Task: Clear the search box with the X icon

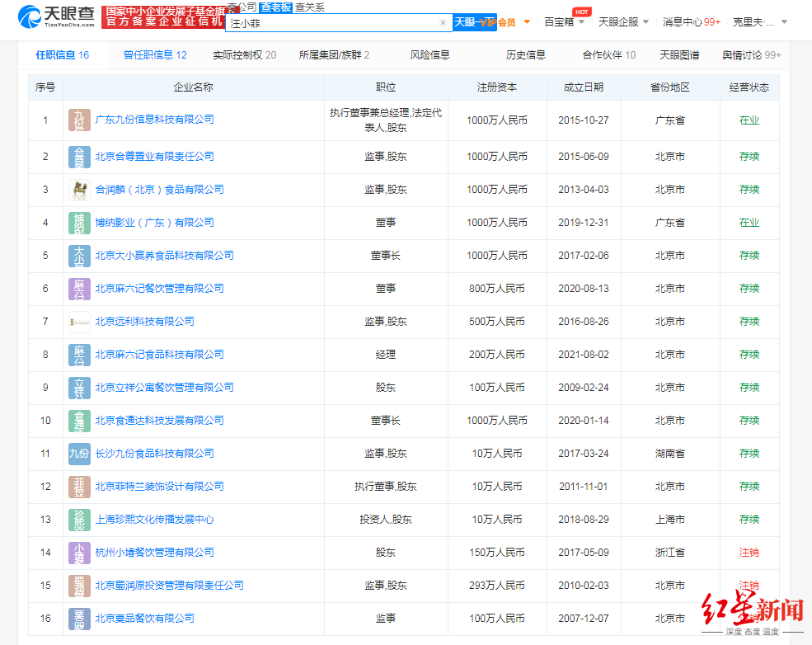Action: pyautogui.click(x=443, y=23)
